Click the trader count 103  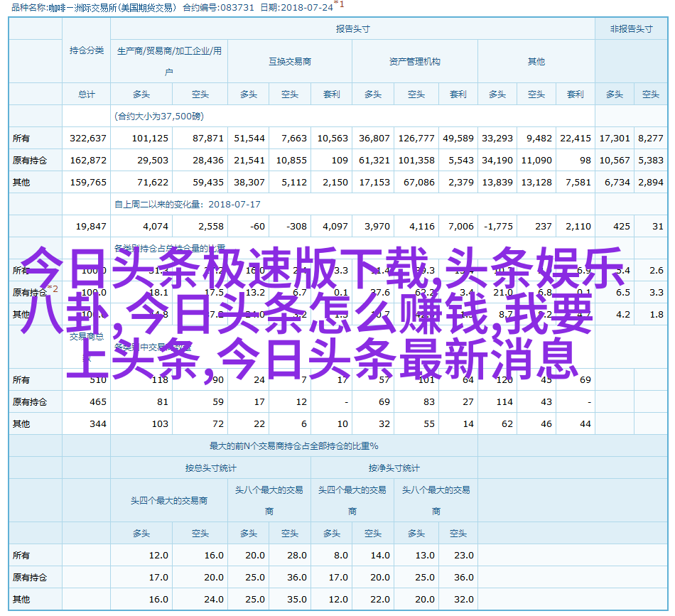tap(160, 423)
